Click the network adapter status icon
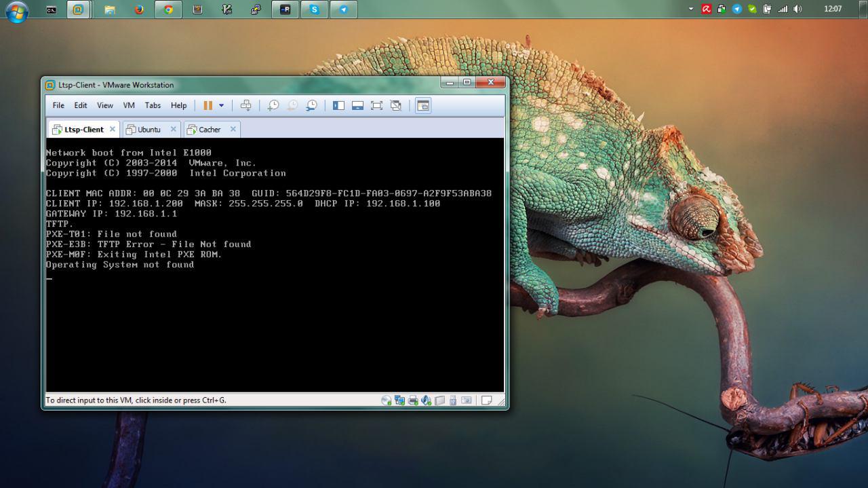The image size is (868, 488). point(399,400)
